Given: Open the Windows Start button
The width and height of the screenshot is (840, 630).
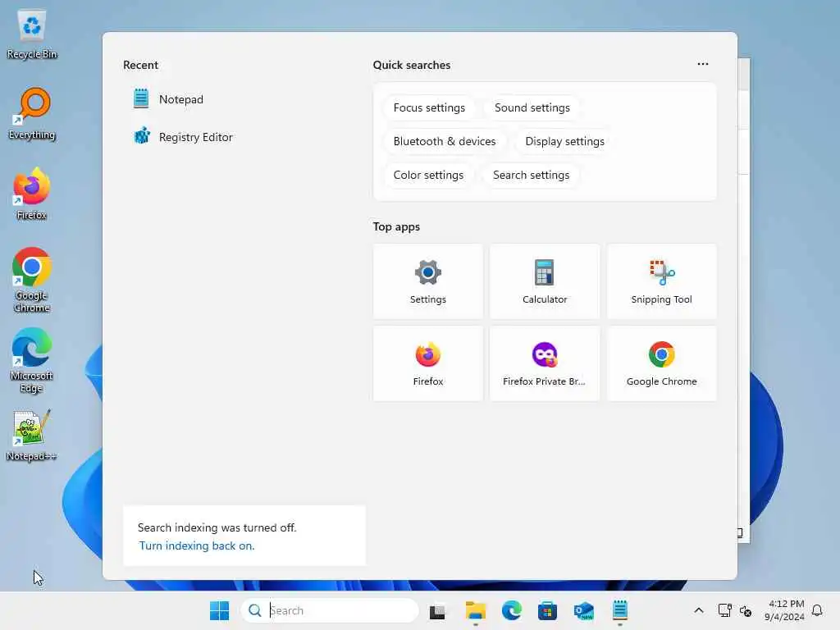Looking at the screenshot, I should (219, 610).
